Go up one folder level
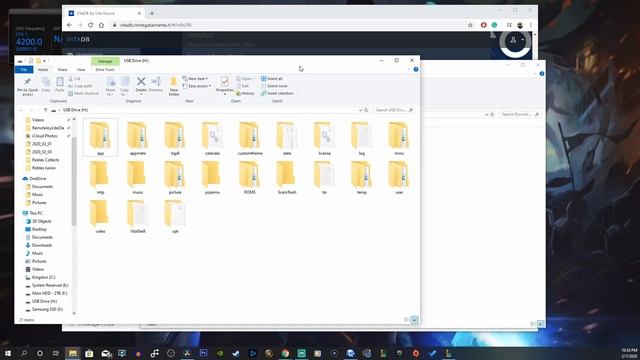Image resolution: width=640 pixels, height=360 pixels. pos(45,110)
